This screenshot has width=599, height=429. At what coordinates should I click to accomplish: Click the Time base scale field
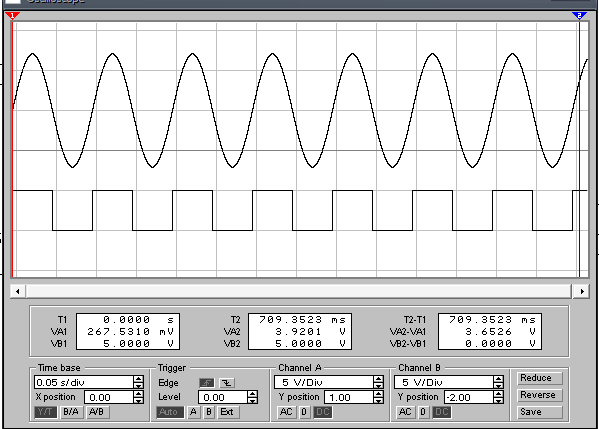(x=84, y=382)
